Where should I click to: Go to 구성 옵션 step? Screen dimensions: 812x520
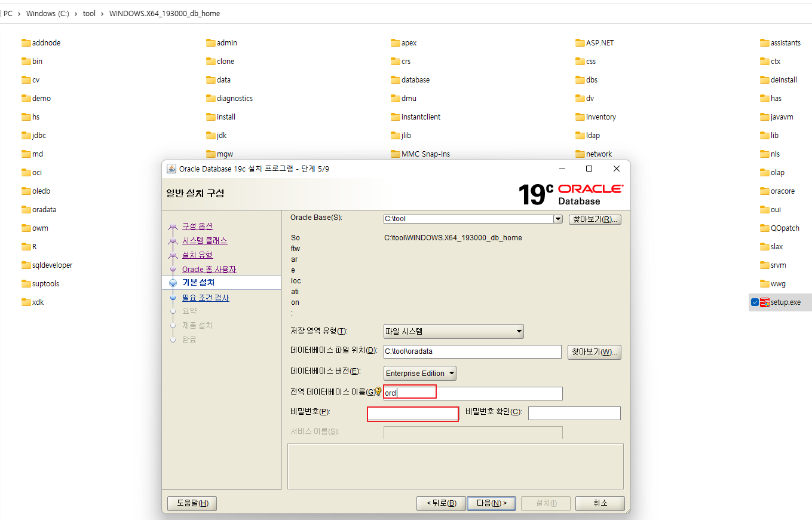[x=198, y=227]
